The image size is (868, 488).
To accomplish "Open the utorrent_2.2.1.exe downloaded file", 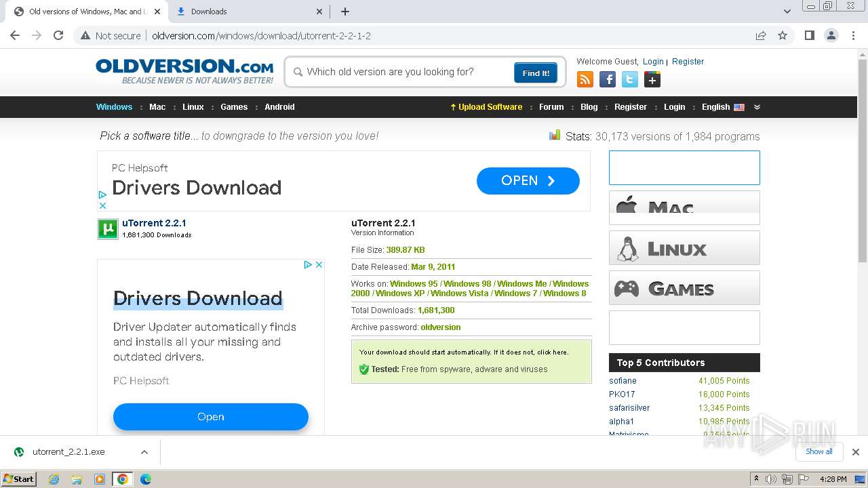I will click(x=68, y=452).
